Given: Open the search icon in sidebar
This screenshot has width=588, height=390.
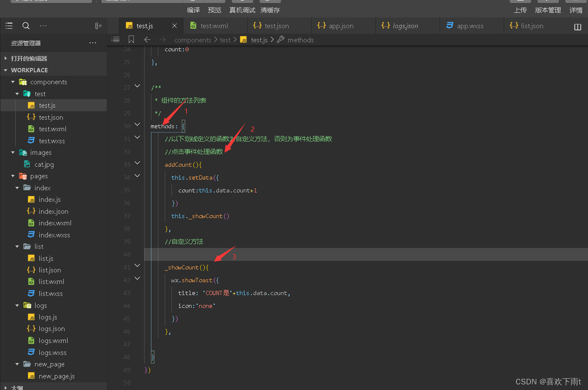Looking at the screenshot, I should pyautogui.click(x=26, y=26).
